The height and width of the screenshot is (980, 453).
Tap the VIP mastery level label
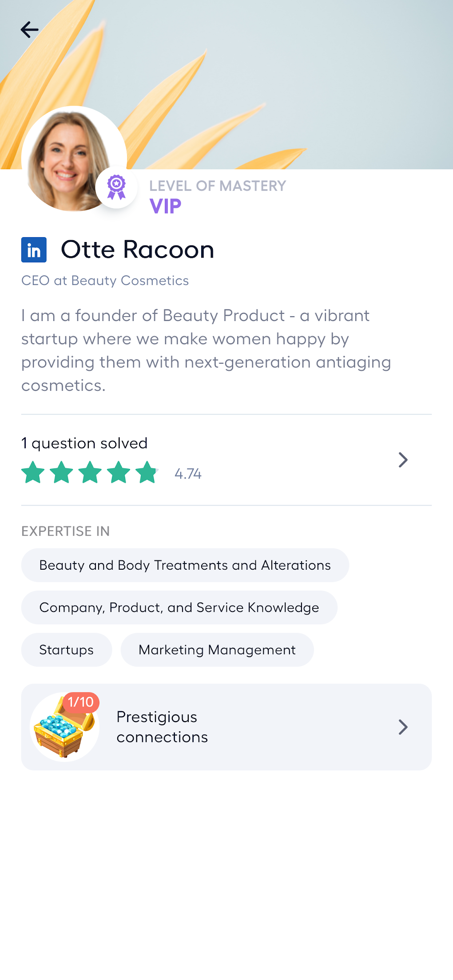point(166,206)
